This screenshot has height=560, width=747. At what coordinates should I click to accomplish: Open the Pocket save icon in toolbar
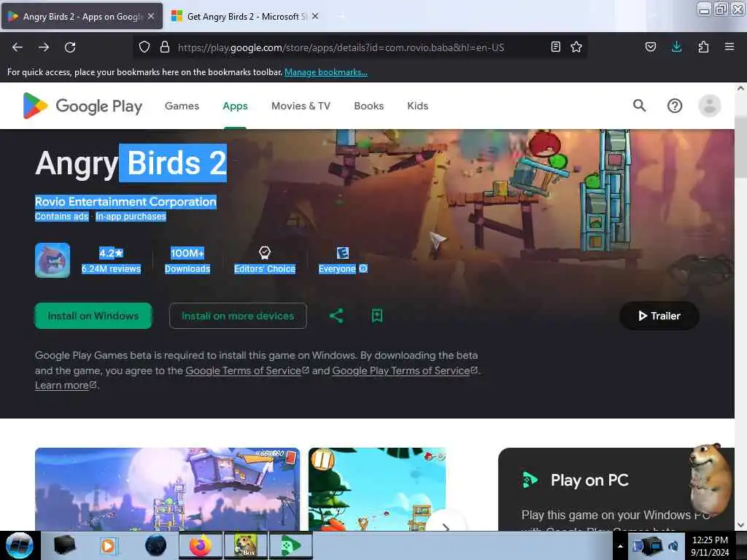coord(650,47)
